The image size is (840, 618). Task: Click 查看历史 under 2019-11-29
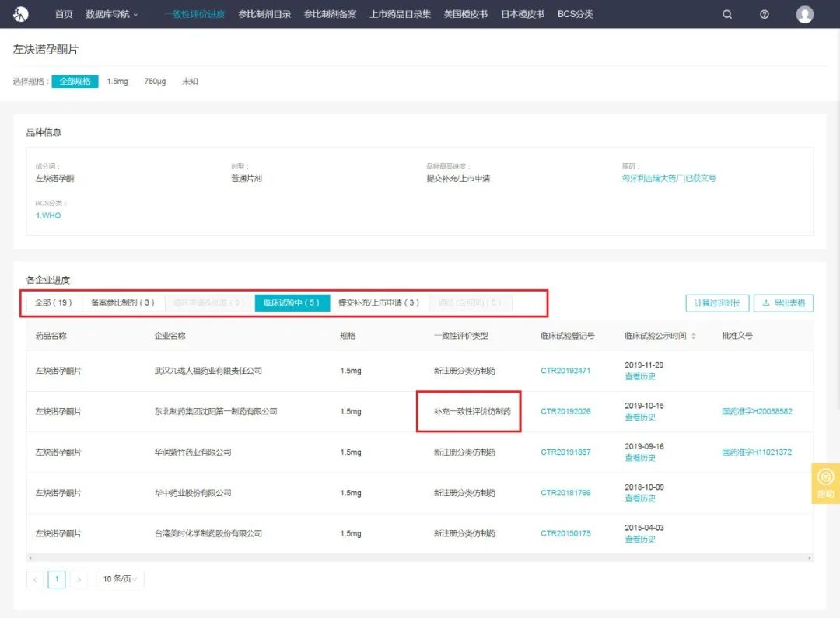(640, 376)
